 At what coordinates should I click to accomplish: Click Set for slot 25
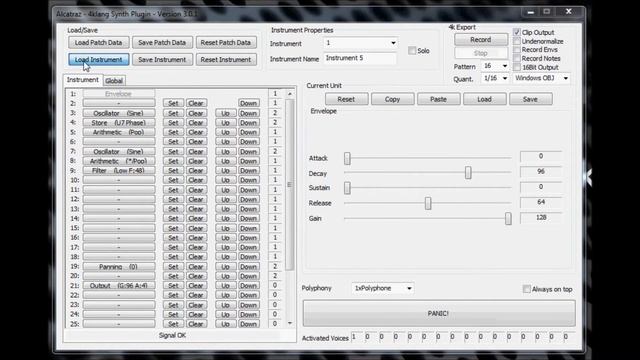click(173, 324)
